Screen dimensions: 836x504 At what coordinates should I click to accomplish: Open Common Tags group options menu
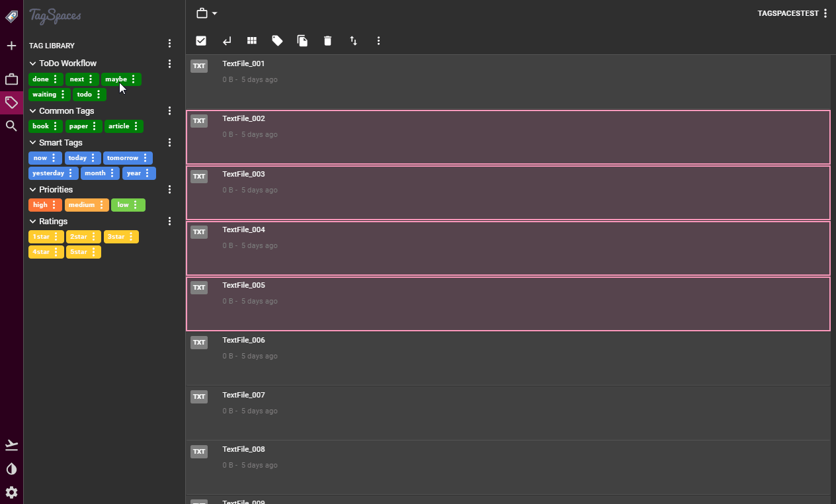pos(169,111)
